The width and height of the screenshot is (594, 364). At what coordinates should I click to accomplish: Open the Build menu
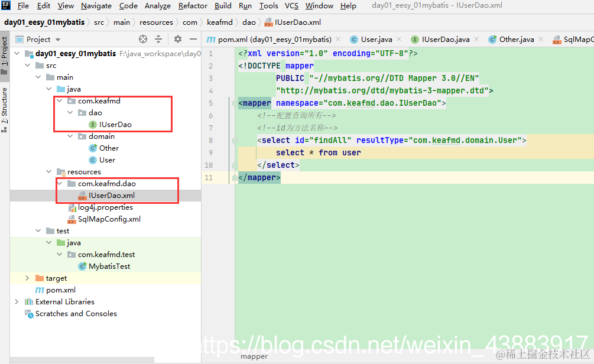(x=223, y=6)
